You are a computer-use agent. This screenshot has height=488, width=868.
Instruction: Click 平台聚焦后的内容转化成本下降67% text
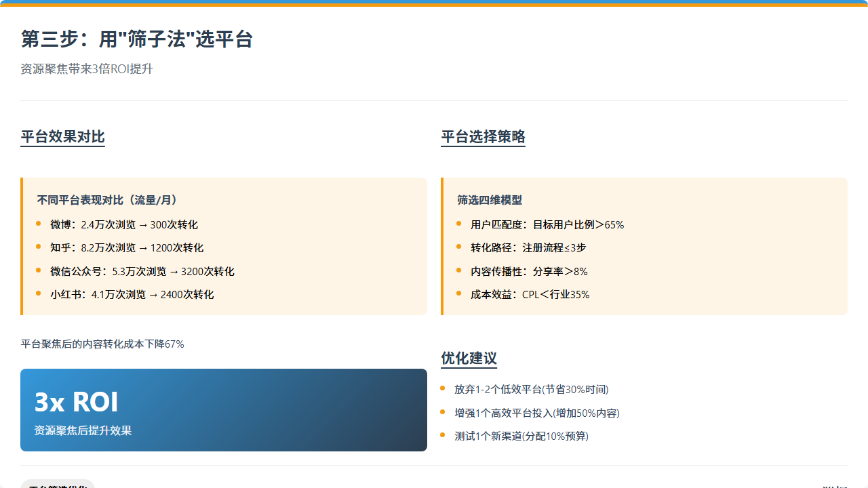(x=102, y=344)
